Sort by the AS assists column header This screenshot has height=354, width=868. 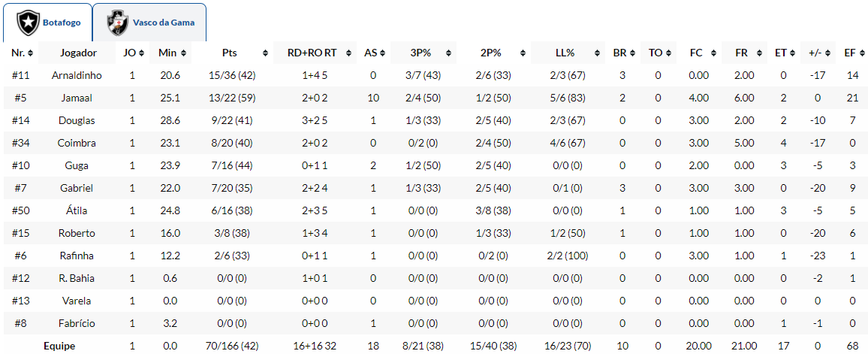point(370,53)
